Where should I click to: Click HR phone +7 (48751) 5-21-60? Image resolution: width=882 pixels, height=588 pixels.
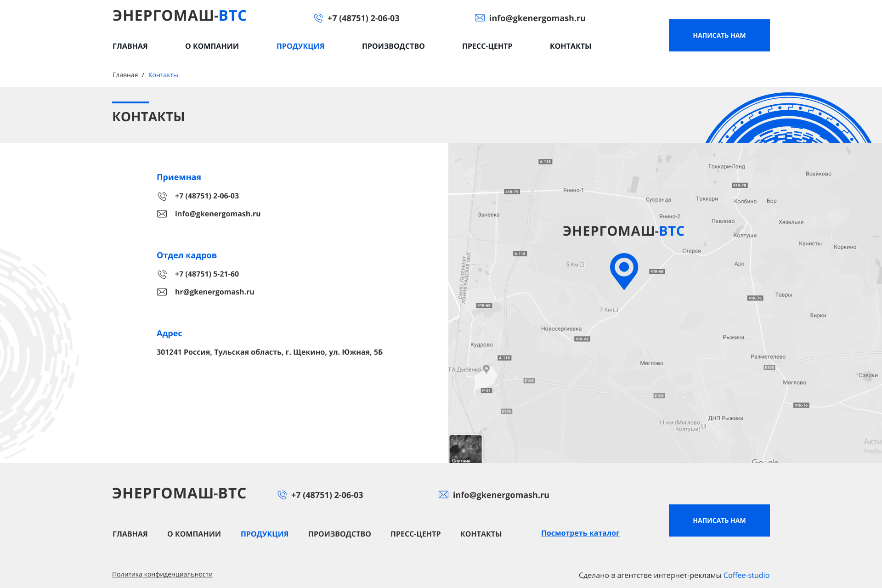207,274
